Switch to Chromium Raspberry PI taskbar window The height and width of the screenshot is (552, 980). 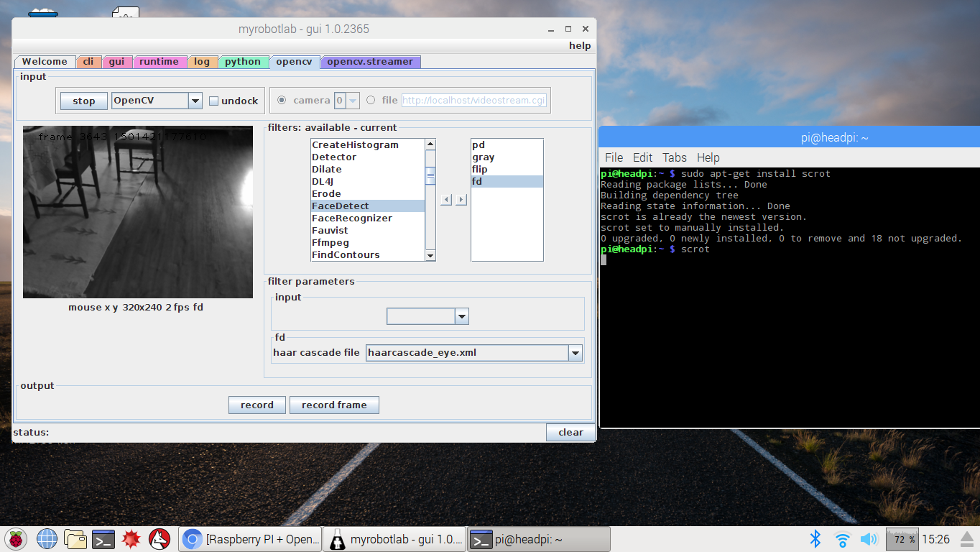[x=249, y=539]
